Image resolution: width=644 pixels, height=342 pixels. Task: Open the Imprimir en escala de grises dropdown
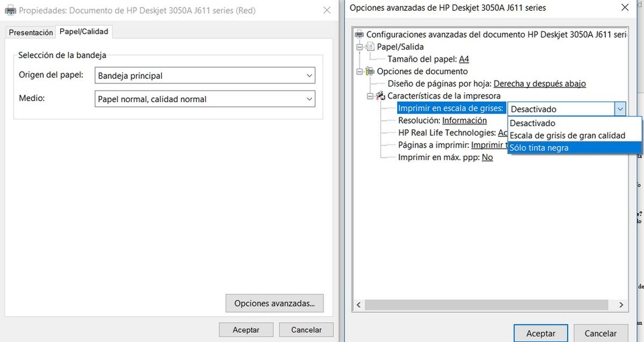620,108
